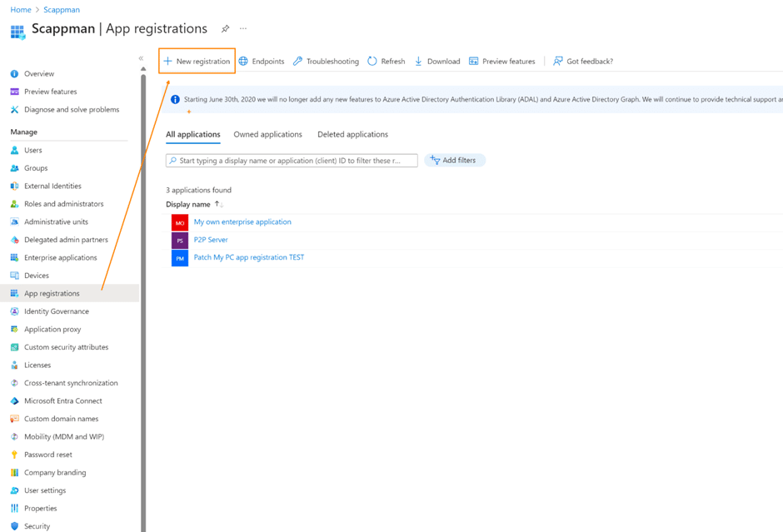Click the Licenses icon in sidebar
The image size is (783, 532).
click(14, 365)
